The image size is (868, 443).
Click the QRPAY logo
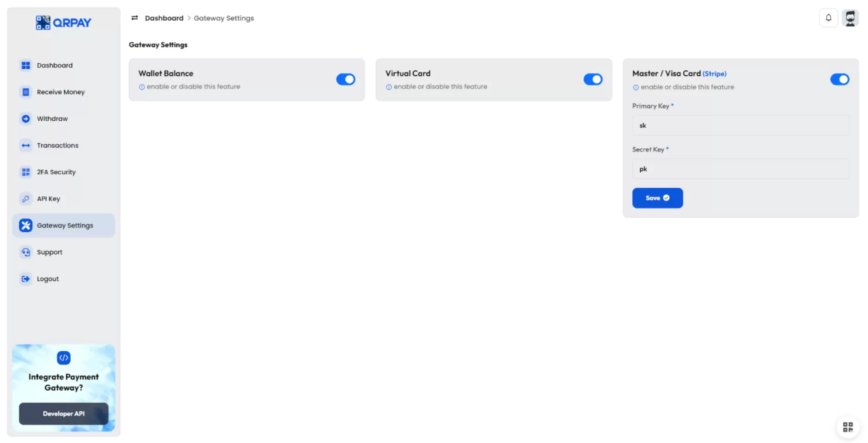(x=63, y=22)
